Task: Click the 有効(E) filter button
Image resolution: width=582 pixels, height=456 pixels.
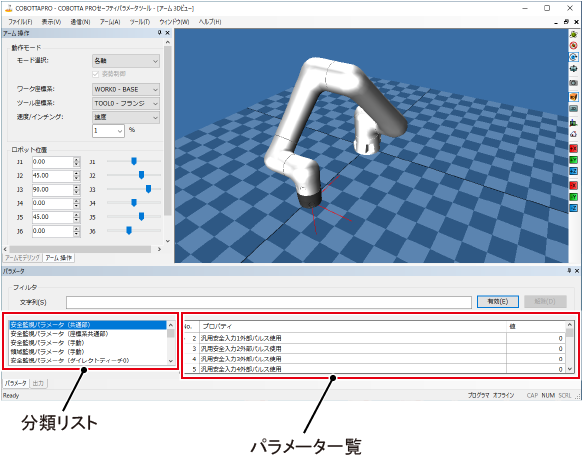Action: (x=497, y=301)
